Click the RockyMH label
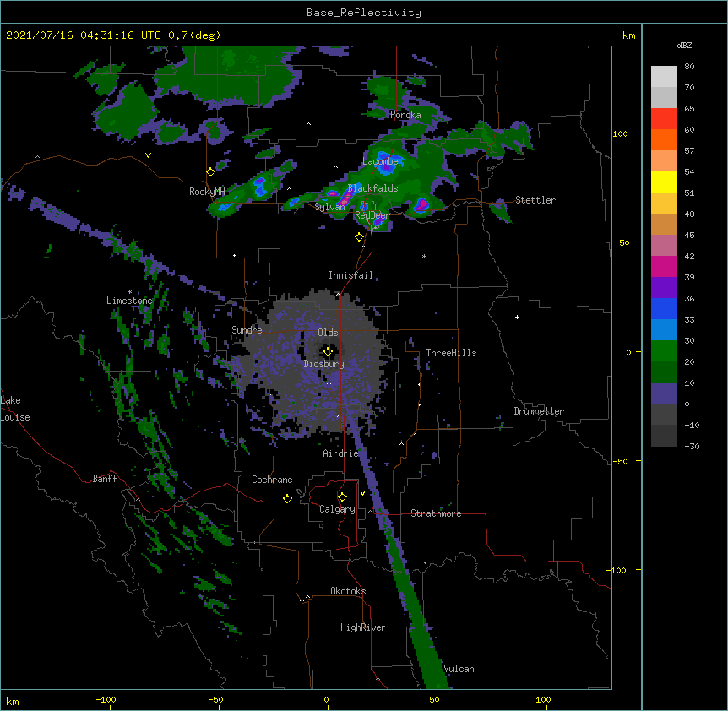The width and height of the screenshot is (728, 711). (207, 192)
